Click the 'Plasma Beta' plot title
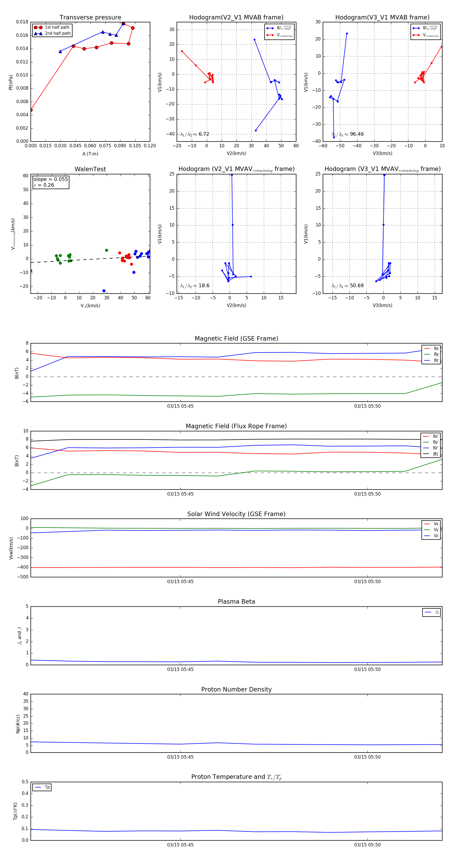This screenshot has height=868, width=473. click(x=236, y=602)
